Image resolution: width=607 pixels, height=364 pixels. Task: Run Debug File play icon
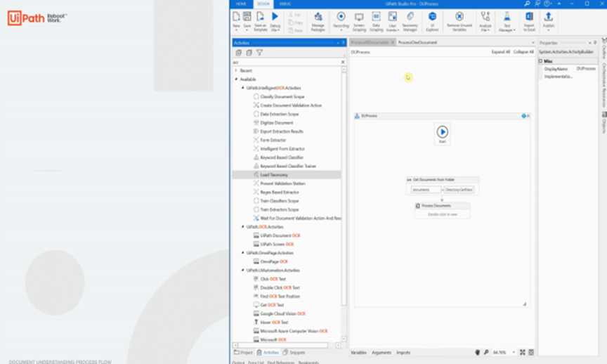coord(275,17)
